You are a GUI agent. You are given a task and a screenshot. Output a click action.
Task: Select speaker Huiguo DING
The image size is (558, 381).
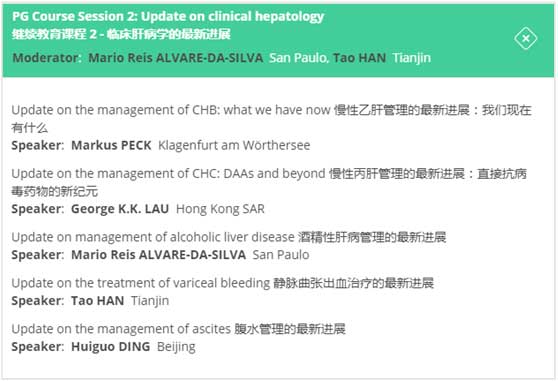[x=111, y=346]
